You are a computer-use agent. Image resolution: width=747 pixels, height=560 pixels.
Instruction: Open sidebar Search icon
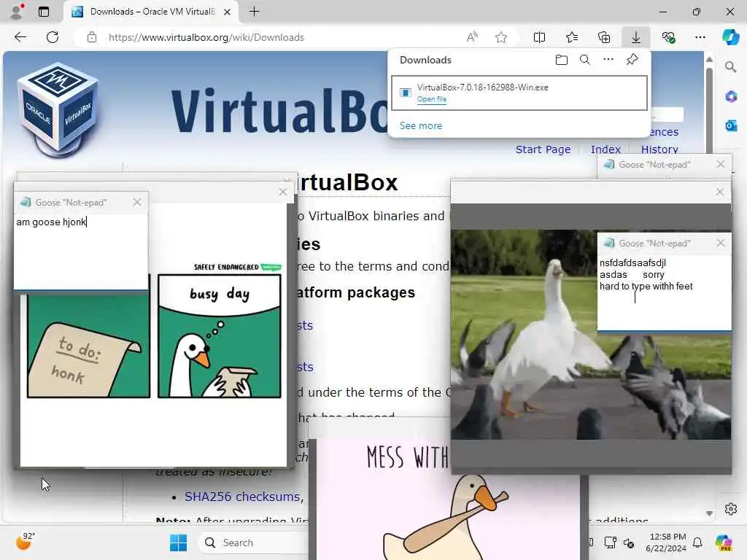[x=731, y=67]
